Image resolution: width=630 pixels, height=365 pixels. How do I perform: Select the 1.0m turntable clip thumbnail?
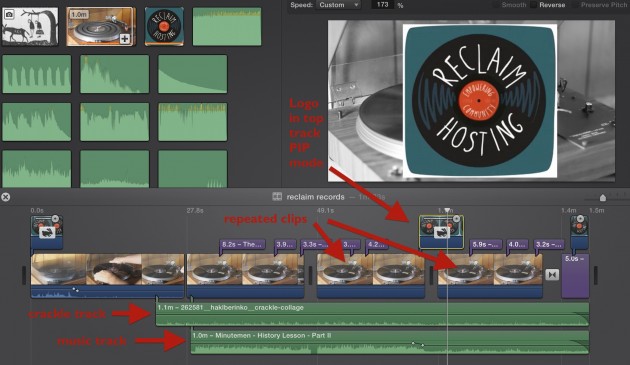[x=101, y=27]
